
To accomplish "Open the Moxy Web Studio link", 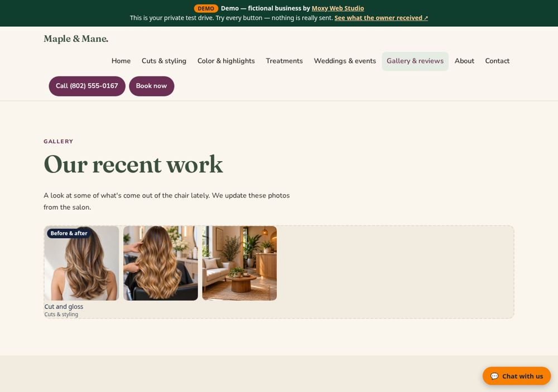I will pyautogui.click(x=338, y=8).
